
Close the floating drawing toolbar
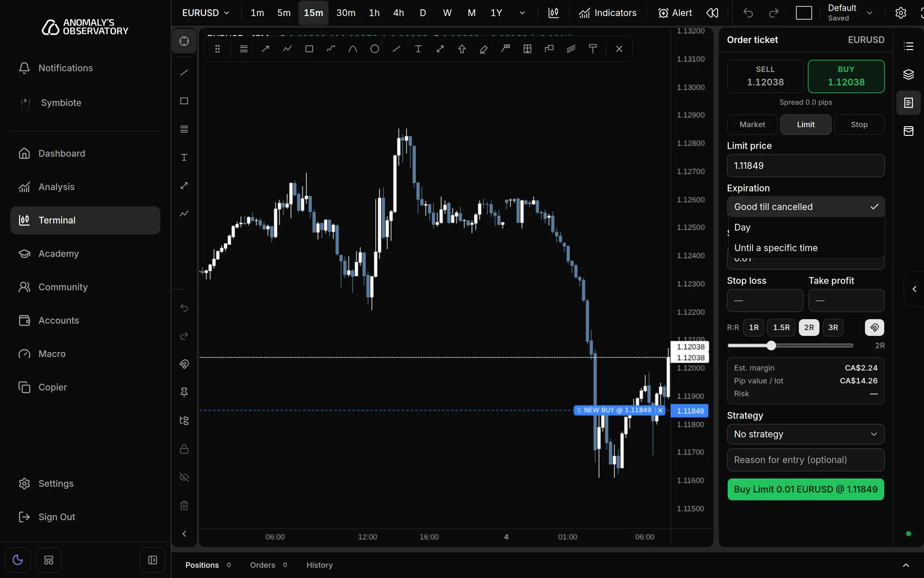pos(619,49)
